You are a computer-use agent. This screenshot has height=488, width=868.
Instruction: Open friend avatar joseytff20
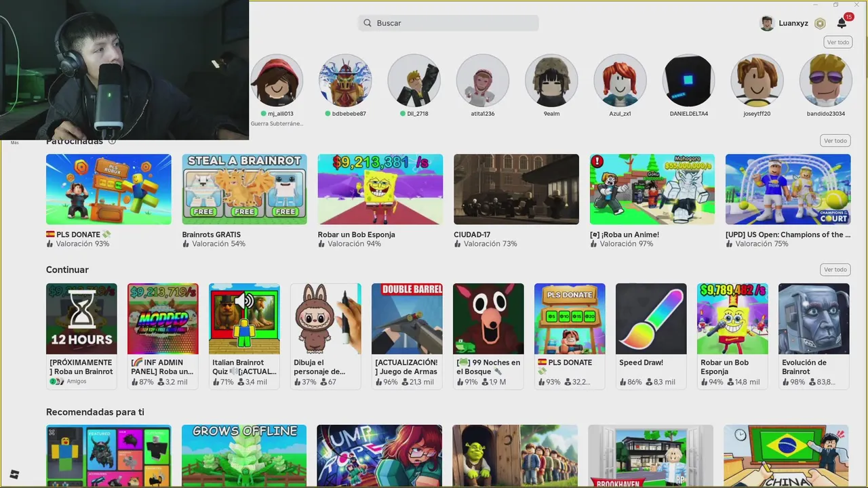[757, 81]
